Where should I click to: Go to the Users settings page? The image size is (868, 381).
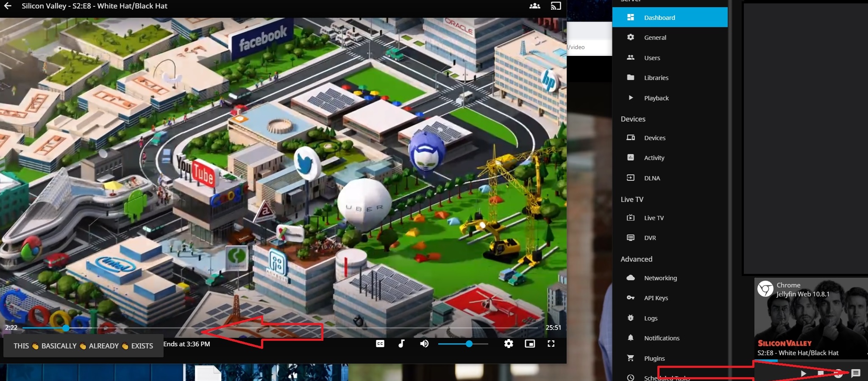pyautogui.click(x=652, y=58)
